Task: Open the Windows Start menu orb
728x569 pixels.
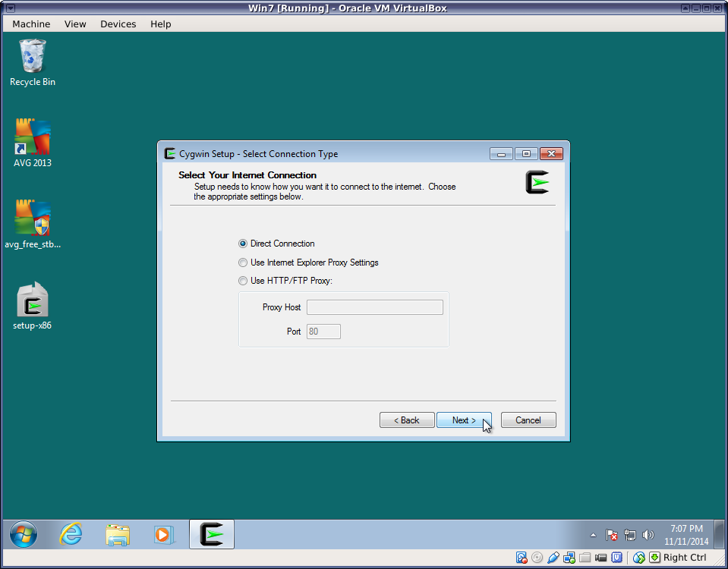Action: pyautogui.click(x=24, y=535)
